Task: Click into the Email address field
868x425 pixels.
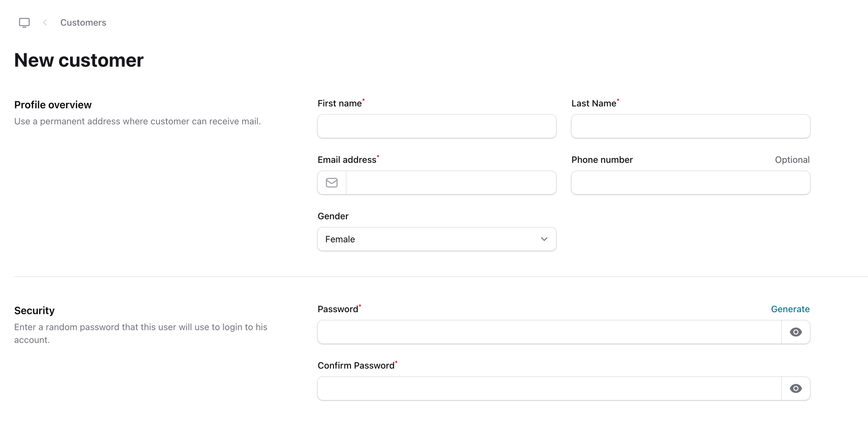Action: point(451,183)
